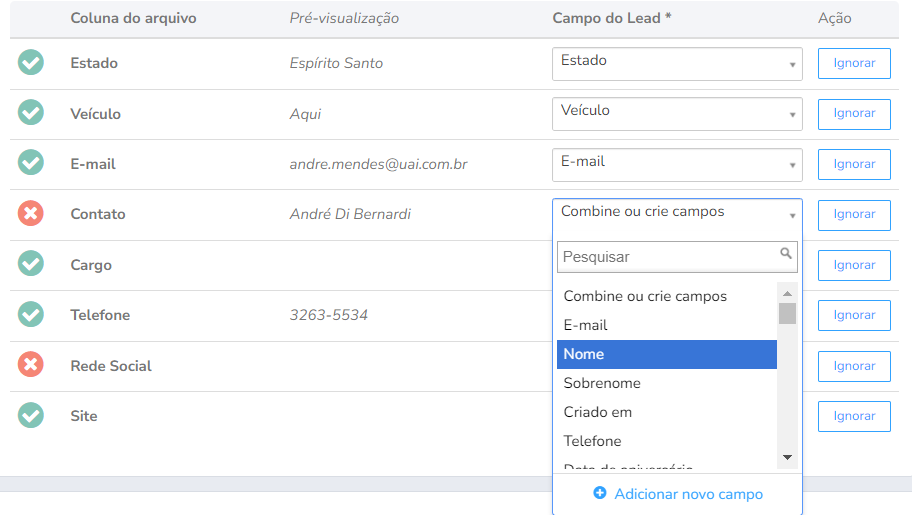Click the green check icon beside Estado
The height and width of the screenshot is (515, 912).
[x=31, y=63]
